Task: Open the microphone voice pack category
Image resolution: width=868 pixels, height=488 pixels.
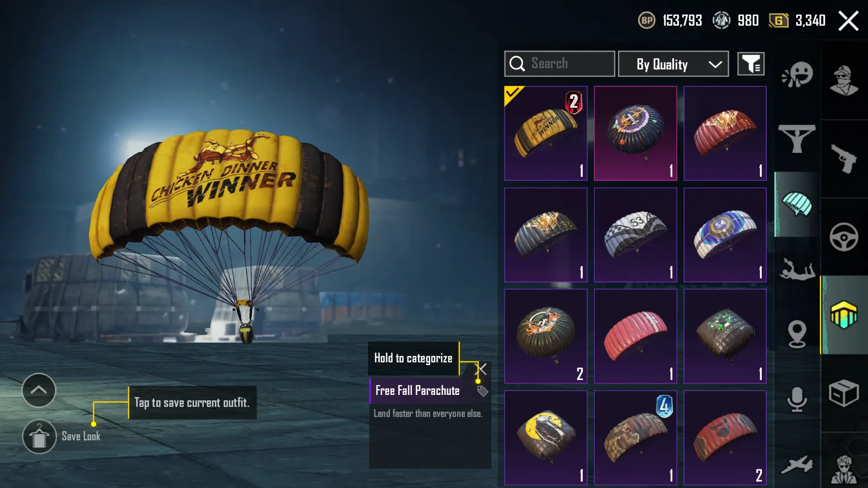Action: [x=797, y=399]
